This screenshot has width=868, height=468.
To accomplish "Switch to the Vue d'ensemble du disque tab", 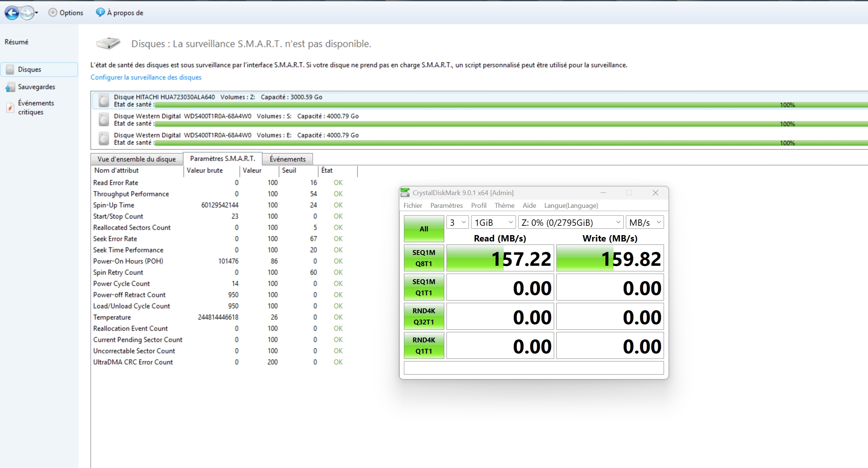I will tap(136, 159).
